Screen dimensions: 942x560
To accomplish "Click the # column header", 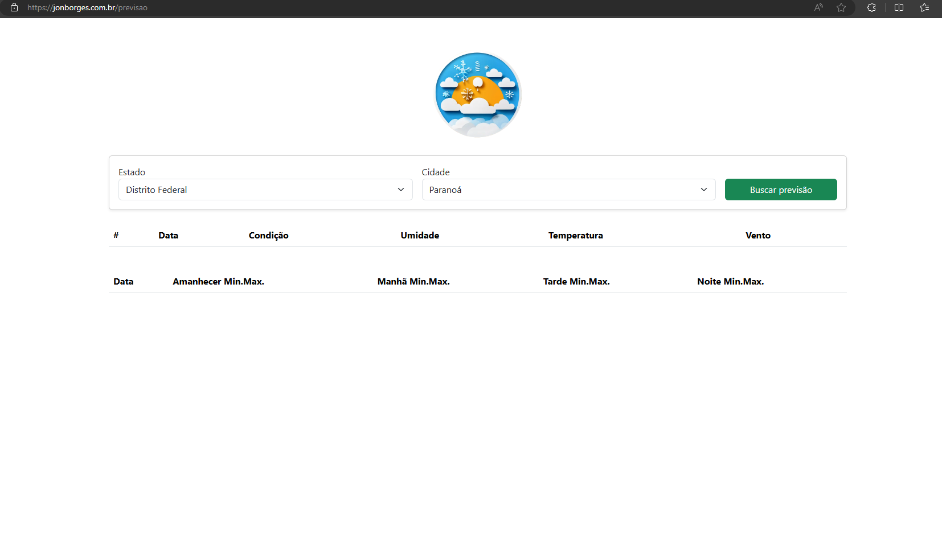I will pyautogui.click(x=116, y=236).
